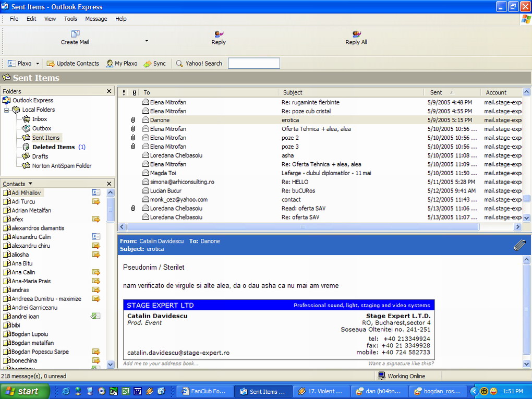Screen dimensions: 532x399
Task: Click the green check icon beside andrei ioan
Action: [95, 316]
